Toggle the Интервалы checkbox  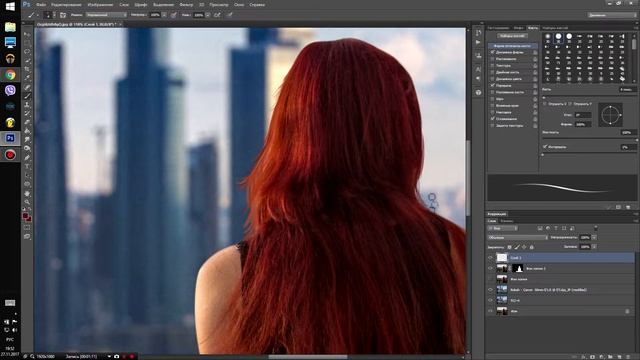(545, 147)
